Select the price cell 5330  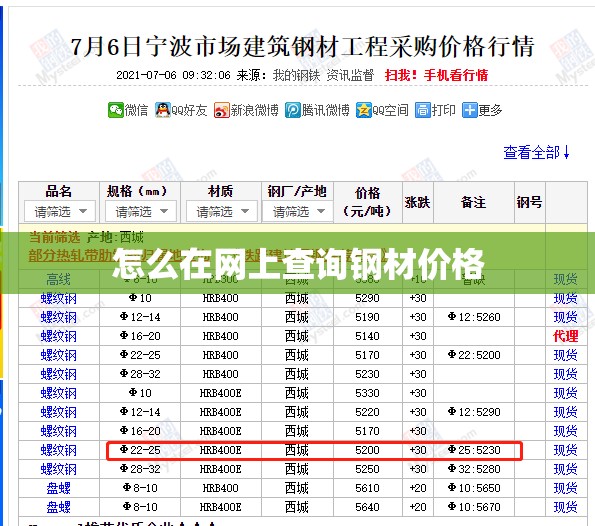coord(367,393)
